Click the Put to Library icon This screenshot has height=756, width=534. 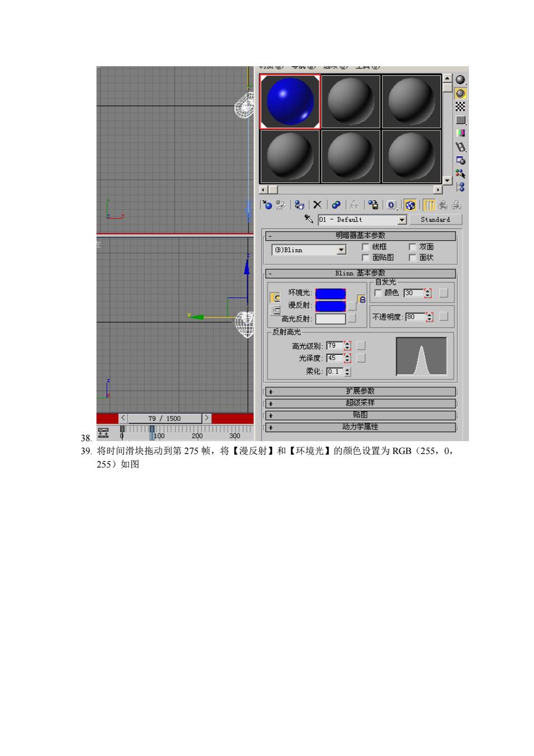click(x=372, y=205)
